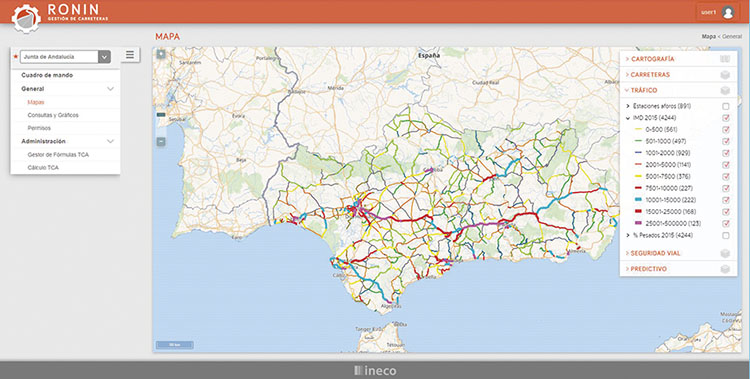
Task: Zoom out the map with minus button
Action: click(x=161, y=142)
